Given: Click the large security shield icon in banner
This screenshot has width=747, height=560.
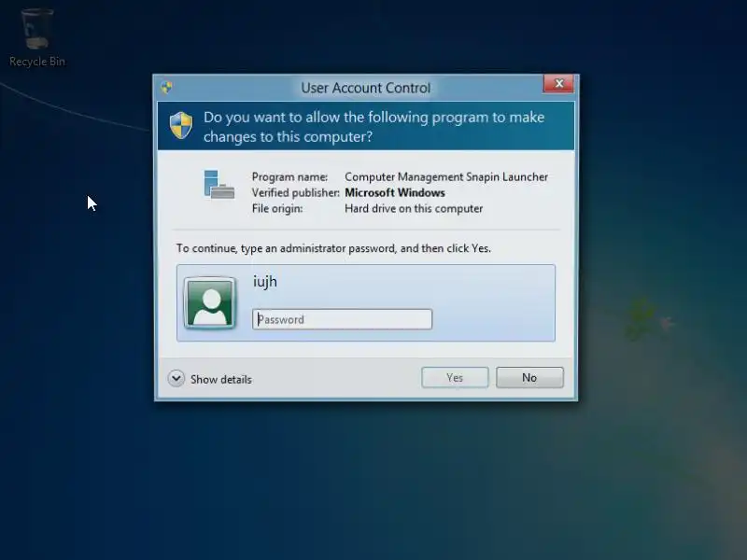Looking at the screenshot, I should 181,126.
